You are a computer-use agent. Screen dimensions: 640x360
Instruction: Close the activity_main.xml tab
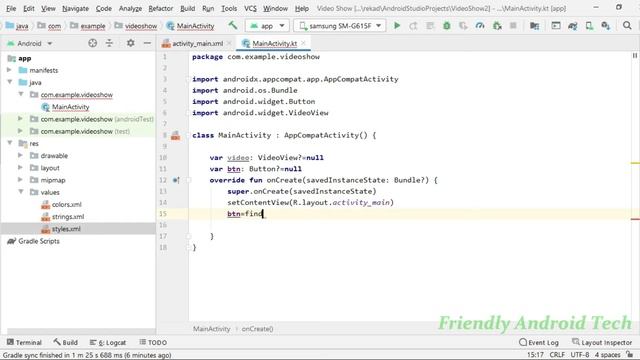229,43
